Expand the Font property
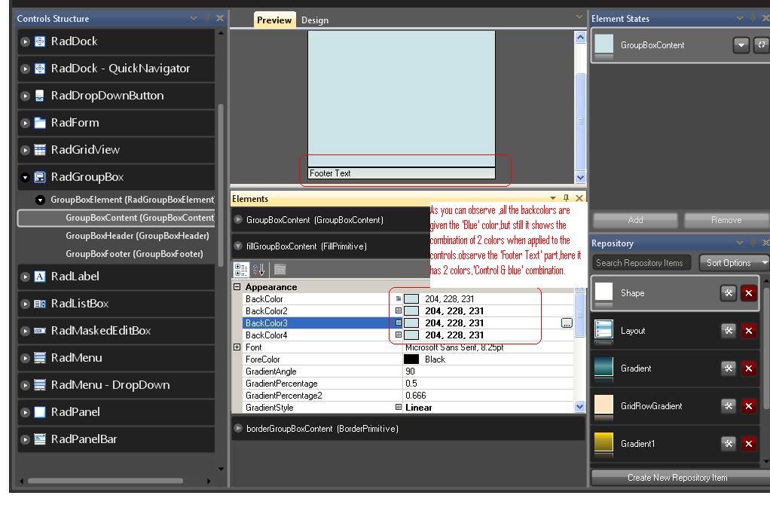Screen dimensions: 770x532 (237, 347)
